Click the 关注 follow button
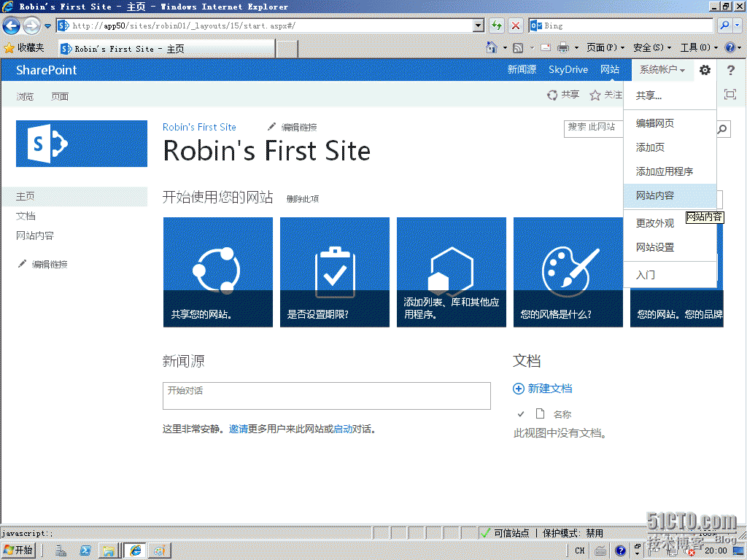Image resolution: width=747 pixels, height=560 pixels. pos(606,95)
